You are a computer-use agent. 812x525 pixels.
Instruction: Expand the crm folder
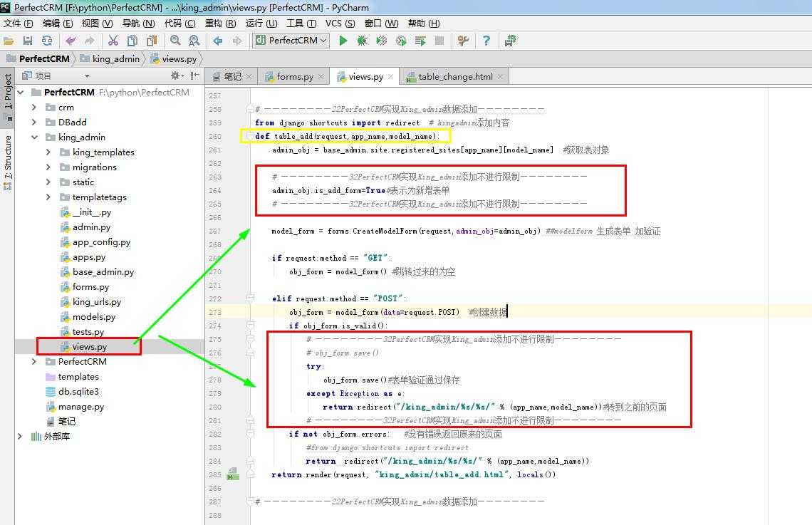(x=33, y=107)
